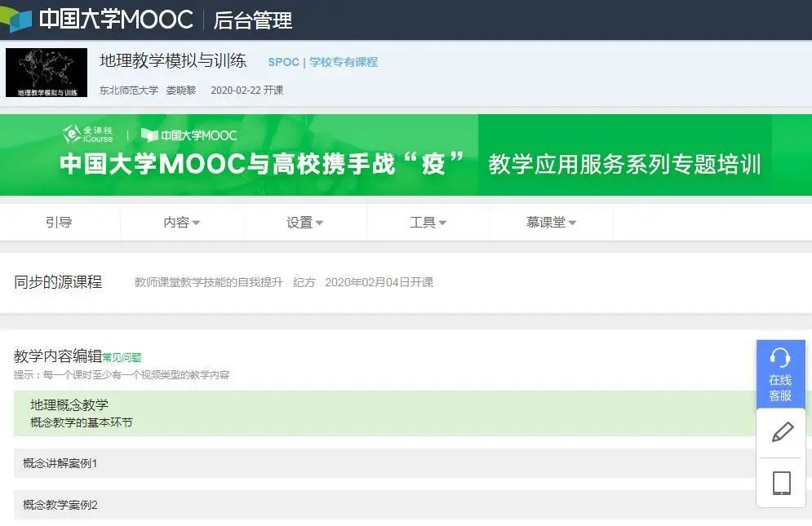Expand the 设置 dropdown menu
This screenshot has height=526, width=812.
(304, 223)
